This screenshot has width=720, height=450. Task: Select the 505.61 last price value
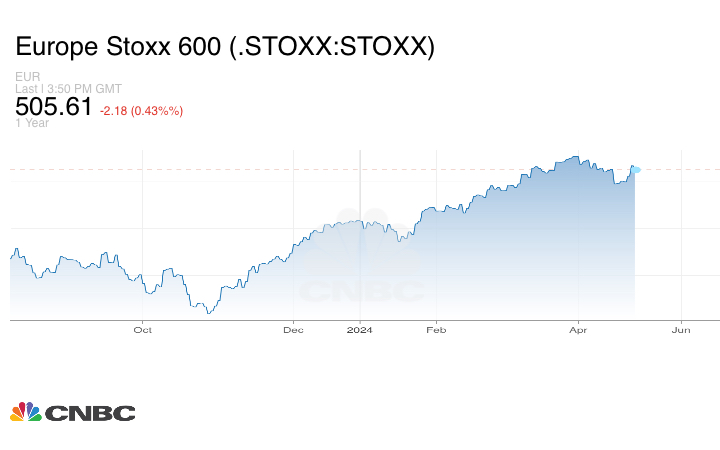(54, 107)
